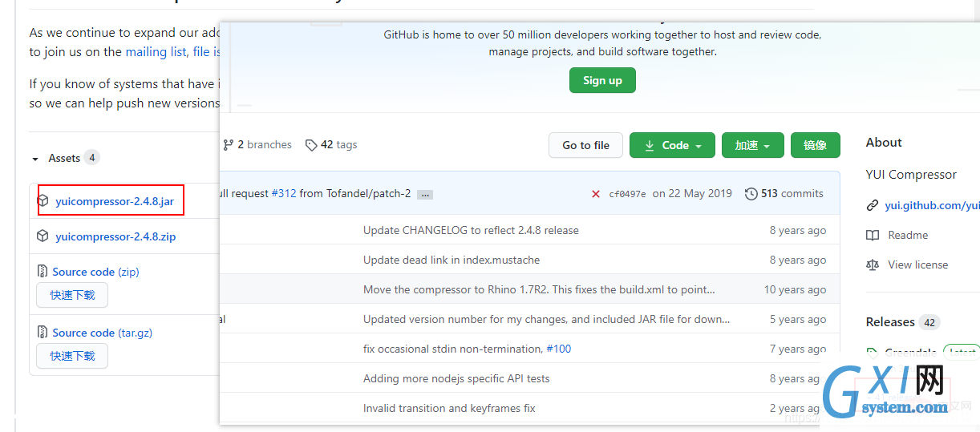Click the '7 years ago' timestamp

tap(798, 349)
